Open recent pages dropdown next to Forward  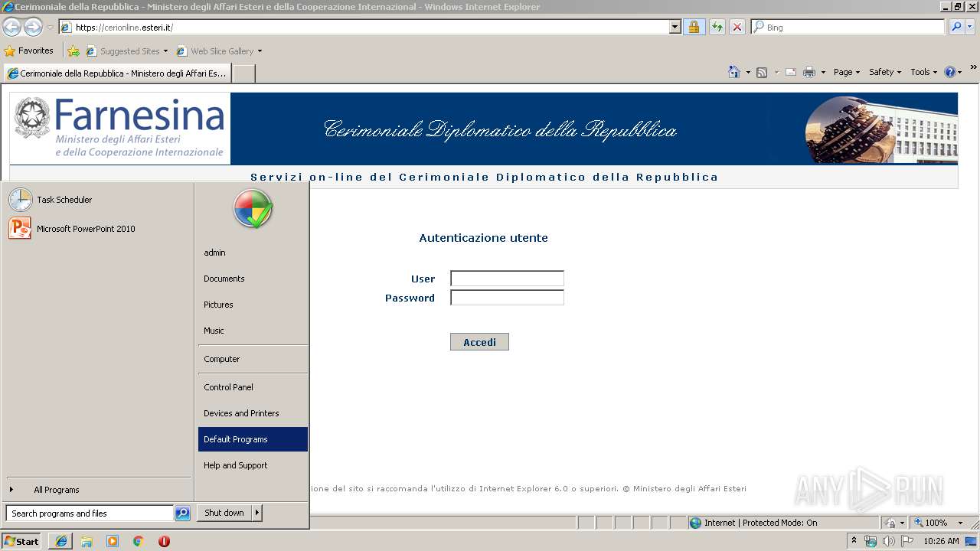(50, 28)
